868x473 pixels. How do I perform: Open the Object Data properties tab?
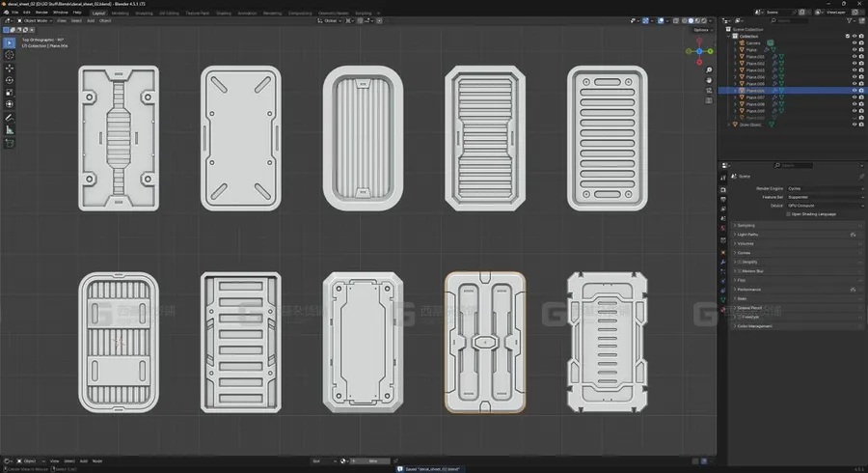coord(723,299)
